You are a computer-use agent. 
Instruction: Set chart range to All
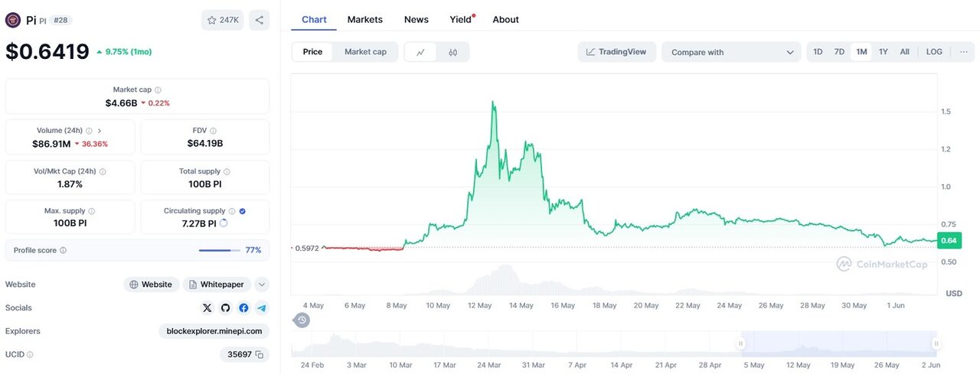click(x=904, y=52)
